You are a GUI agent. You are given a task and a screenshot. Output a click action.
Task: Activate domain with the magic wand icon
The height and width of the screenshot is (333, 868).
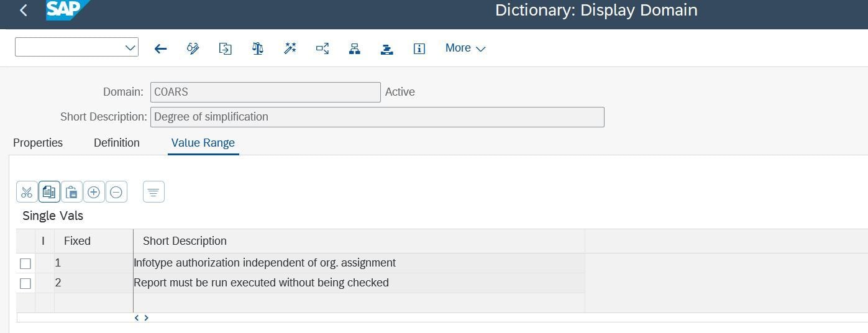(290, 48)
